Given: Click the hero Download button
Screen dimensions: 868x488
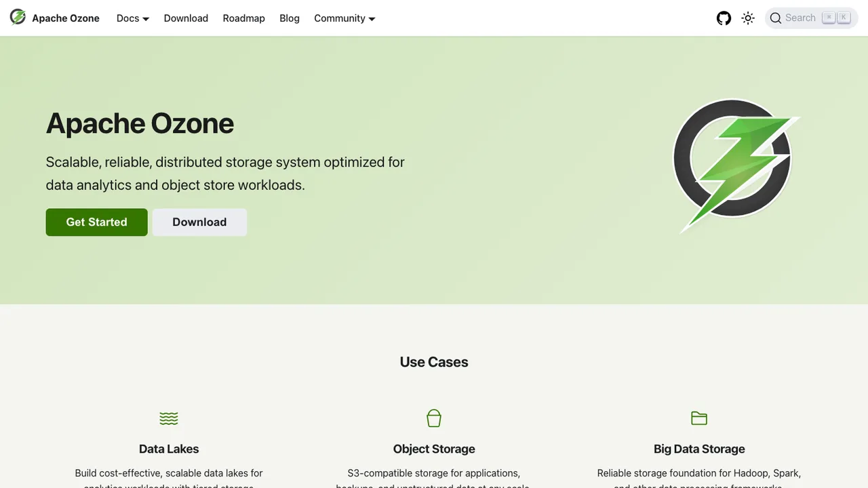Looking at the screenshot, I should (199, 222).
